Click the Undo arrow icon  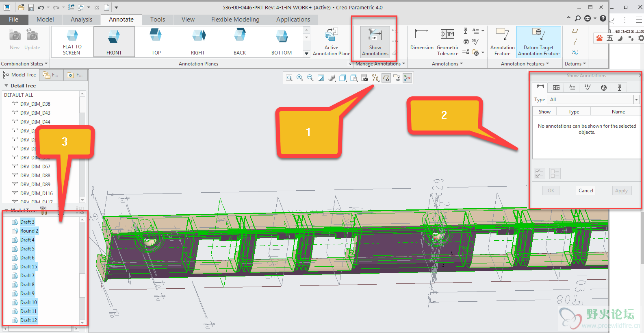pos(41,7)
